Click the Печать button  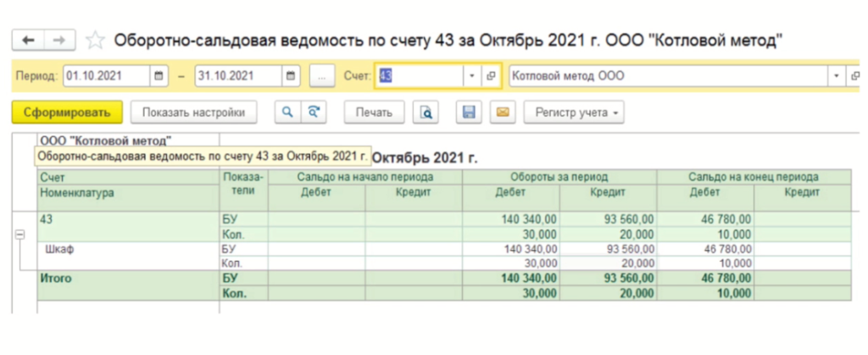coord(374,112)
